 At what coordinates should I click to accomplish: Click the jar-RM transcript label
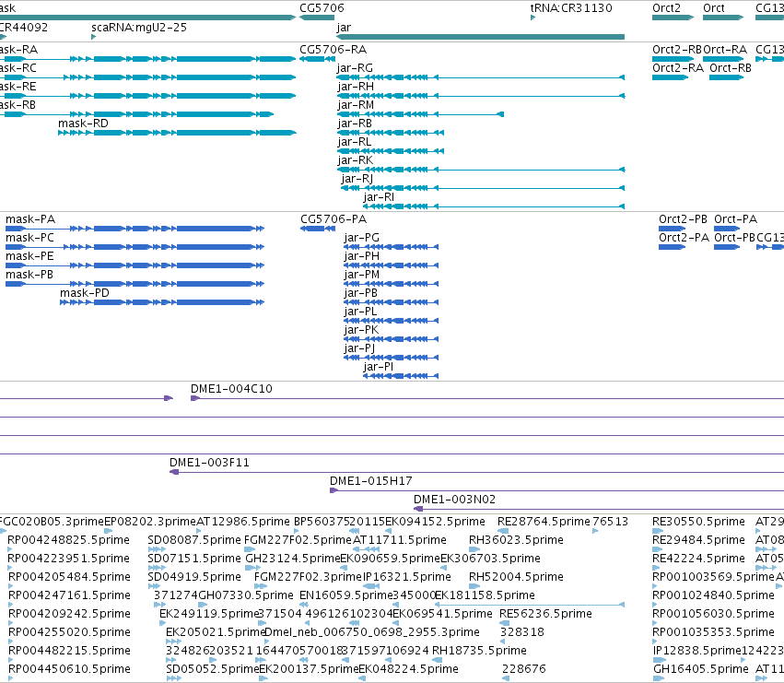click(x=356, y=105)
